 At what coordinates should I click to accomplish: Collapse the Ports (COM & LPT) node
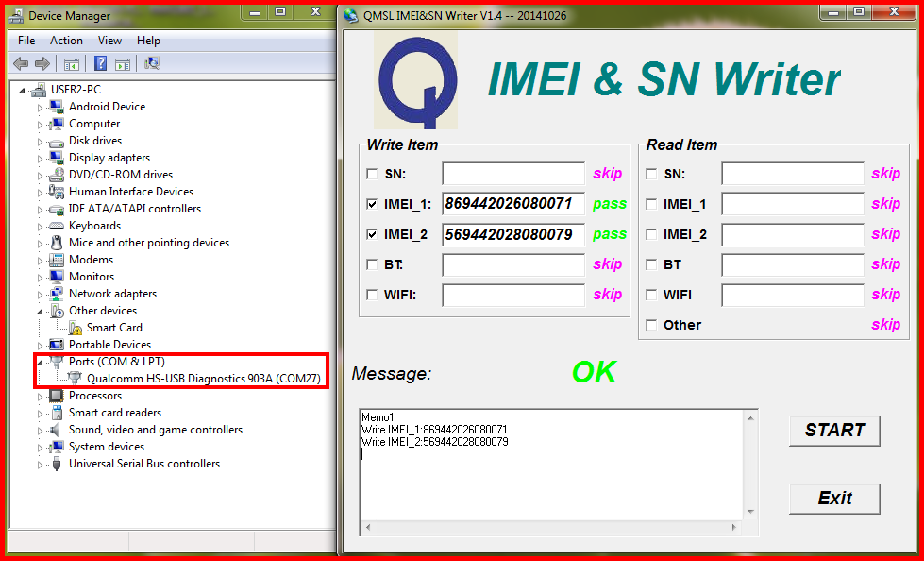(40, 363)
